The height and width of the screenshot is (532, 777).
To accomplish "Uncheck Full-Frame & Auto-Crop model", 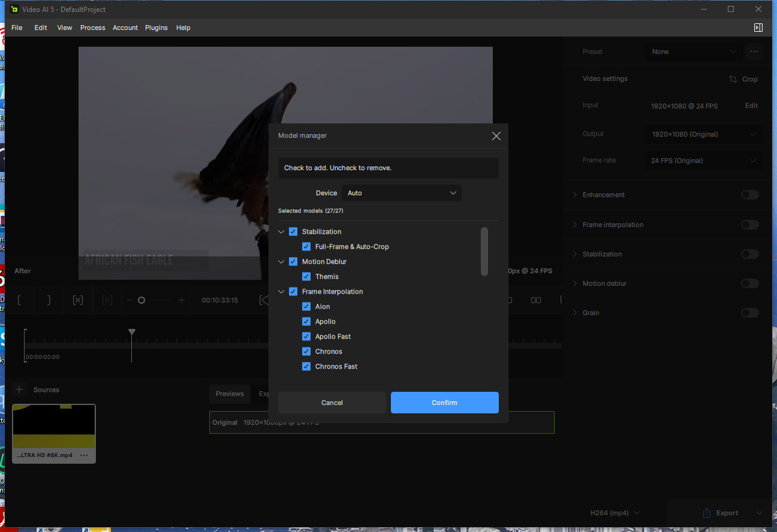I will pyautogui.click(x=306, y=247).
